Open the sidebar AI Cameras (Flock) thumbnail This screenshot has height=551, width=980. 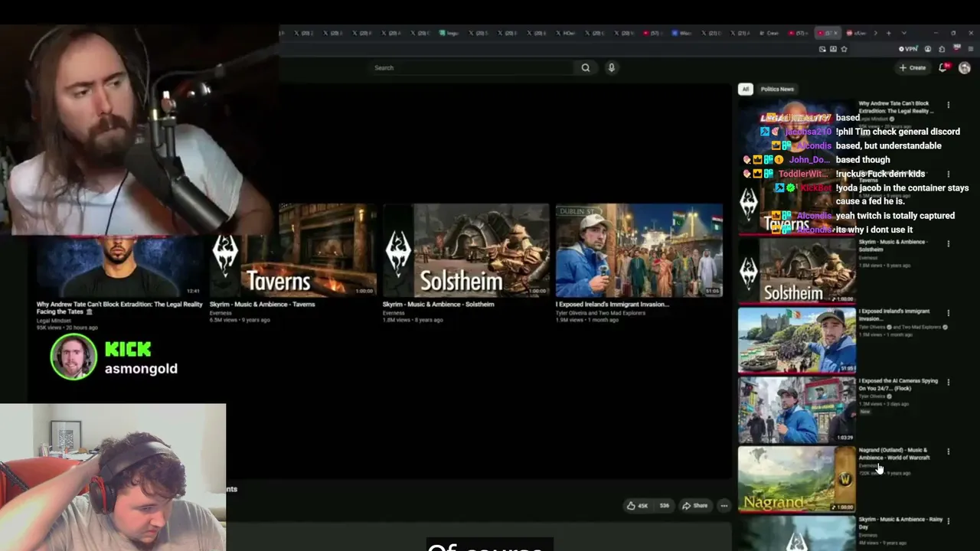797,409
